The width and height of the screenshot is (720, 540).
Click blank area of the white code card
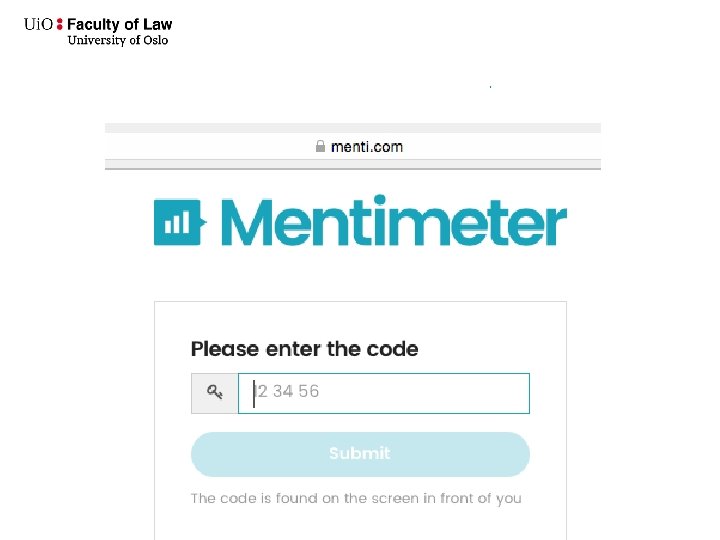360,322
